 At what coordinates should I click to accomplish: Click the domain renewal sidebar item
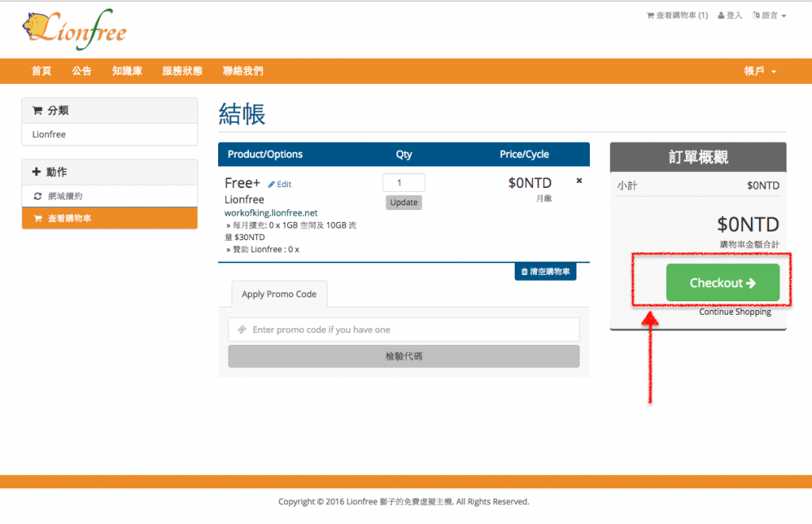109,197
